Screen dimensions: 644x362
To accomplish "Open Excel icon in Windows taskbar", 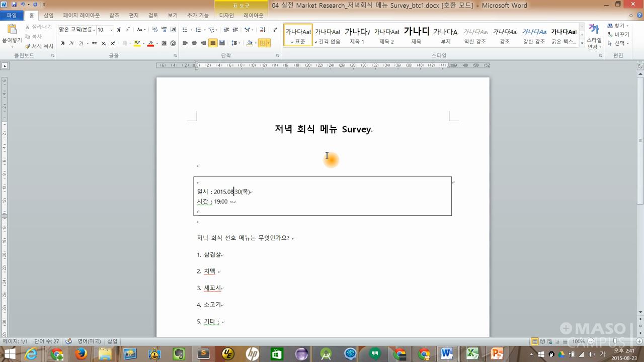I will point(471,353).
